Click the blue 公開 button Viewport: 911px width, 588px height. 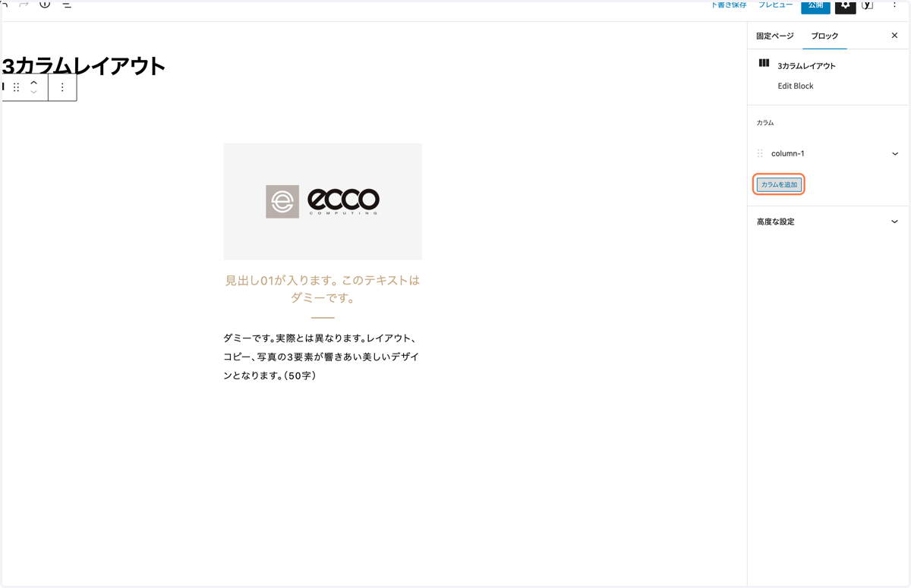815,6
